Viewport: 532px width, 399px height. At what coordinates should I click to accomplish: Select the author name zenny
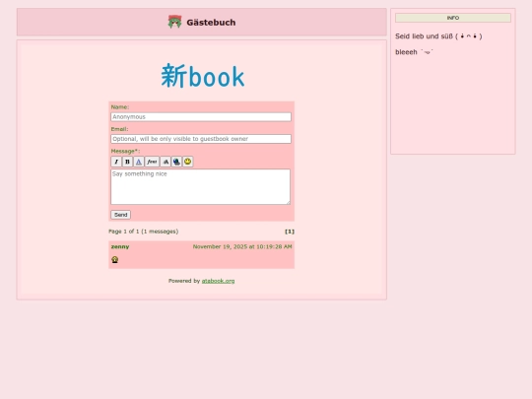coord(120,246)
